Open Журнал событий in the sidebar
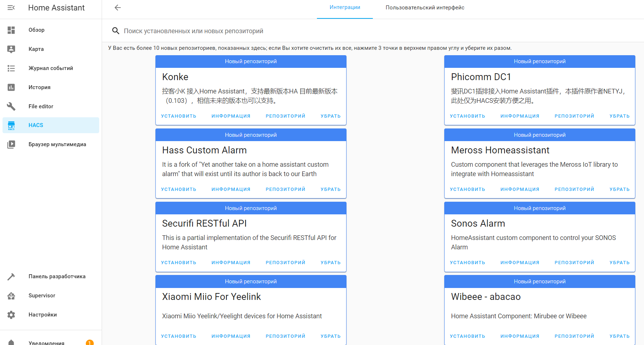644x345 pixels. point(51,68)
